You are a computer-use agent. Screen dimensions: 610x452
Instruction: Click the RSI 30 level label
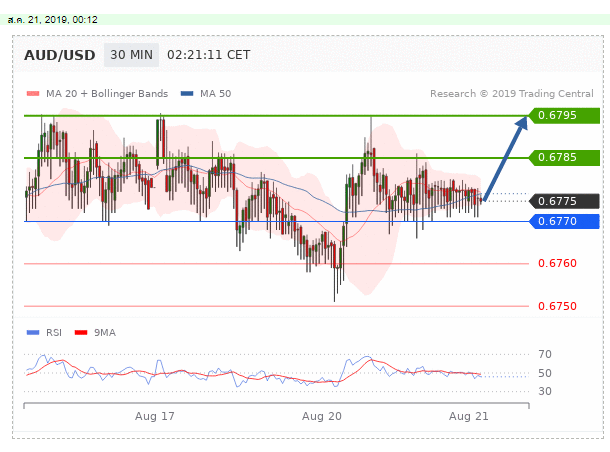(545, 391)
